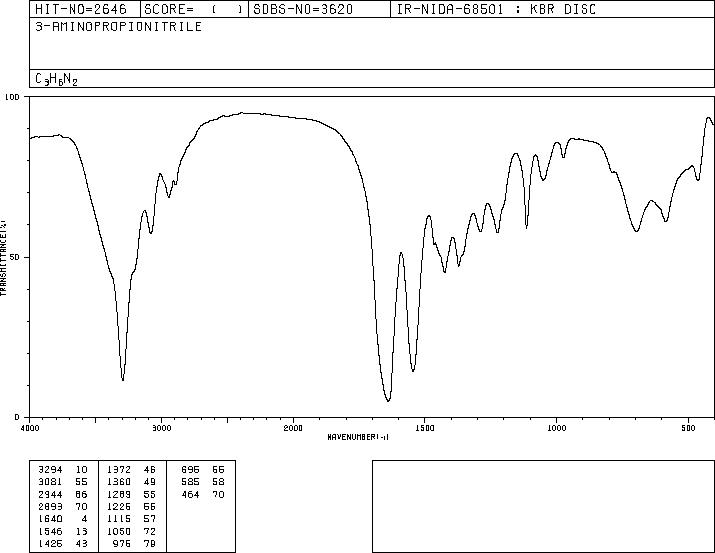Click the sharp spectrum minimum near 3294
Screen dimensions: 715x553
click(123, 379)
